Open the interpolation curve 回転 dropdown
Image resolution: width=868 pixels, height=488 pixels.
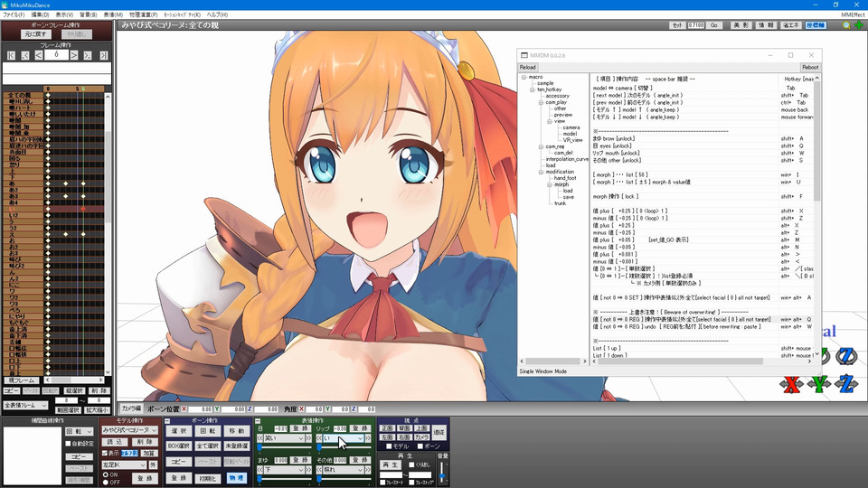(80, 431)
